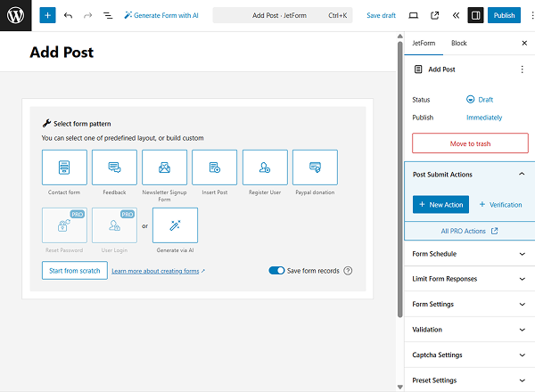Click the WordPress logo icon
Image resolution: width=535 pixels, height=392 pixels.
16,15
